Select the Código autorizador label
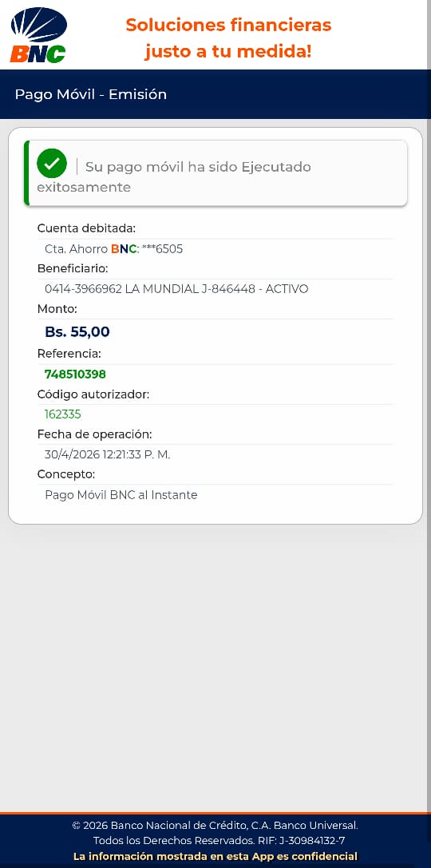Viewport: 431px width, 868px height. 93,394
